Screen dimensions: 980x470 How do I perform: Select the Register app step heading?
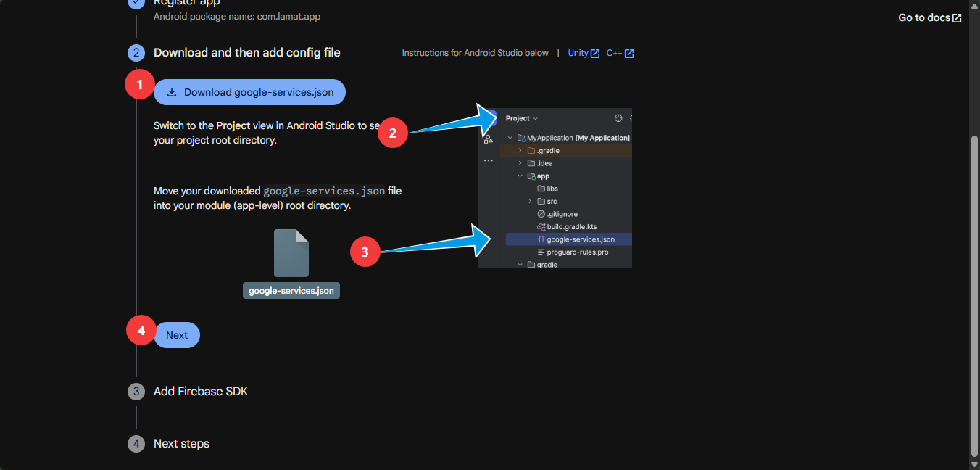186,2
